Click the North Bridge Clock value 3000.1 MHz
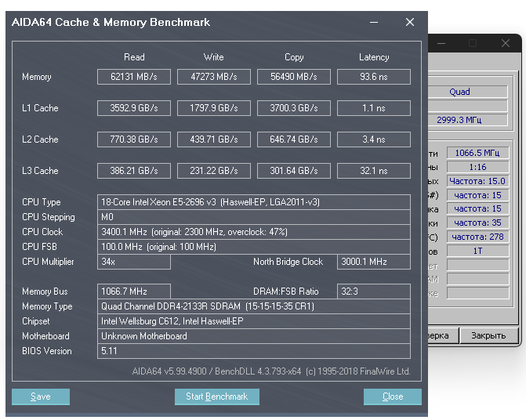The height and width of the screenshot is (420, 526). pyautogui.click(x=374, y=262)
